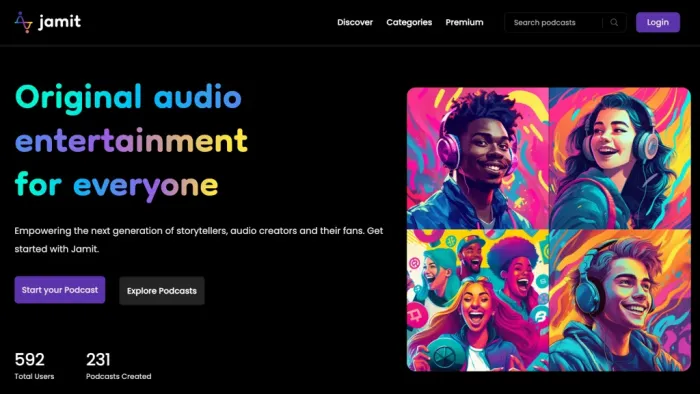Click the Start your Podcast button
The image size is (700, 394).
(60, 290)
